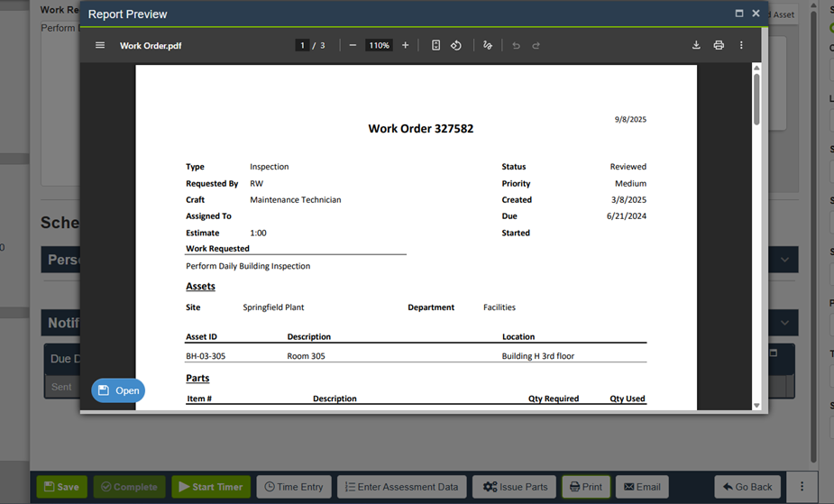Click the PDF vertical scrollbar thumb
Screen dimensions: 834x504
756,99
